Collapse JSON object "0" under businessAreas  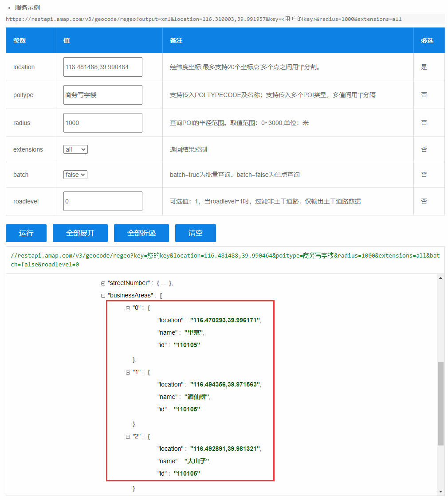point(127,308)
